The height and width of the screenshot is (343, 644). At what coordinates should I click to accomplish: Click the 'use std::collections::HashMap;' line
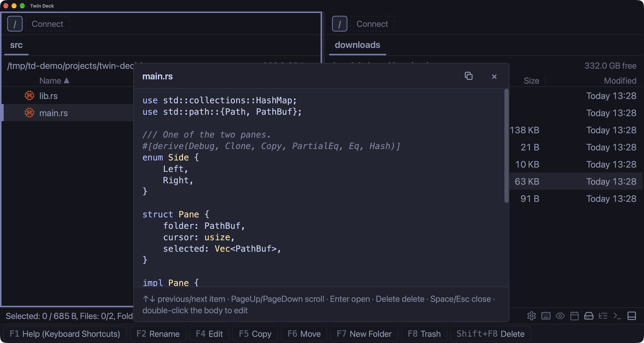click(220, 100)
